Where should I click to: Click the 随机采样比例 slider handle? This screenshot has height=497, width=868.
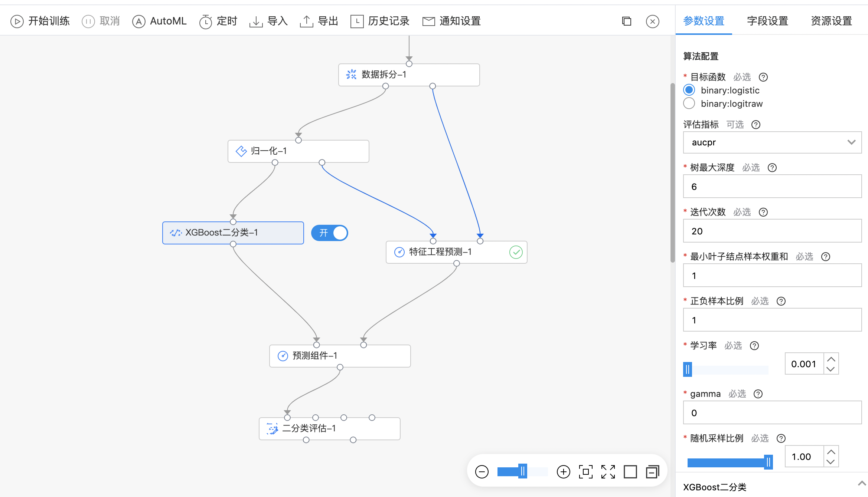coord(769,462)
